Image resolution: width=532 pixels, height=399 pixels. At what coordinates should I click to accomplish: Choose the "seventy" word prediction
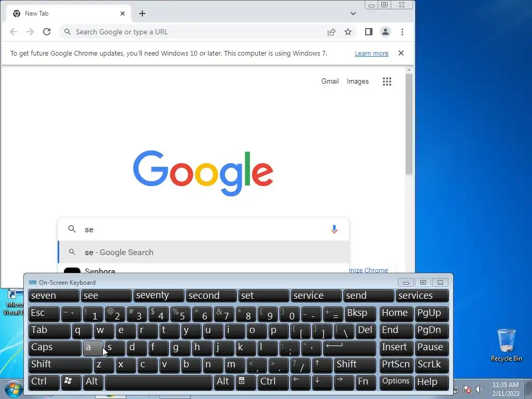click(x=159, y=296)
